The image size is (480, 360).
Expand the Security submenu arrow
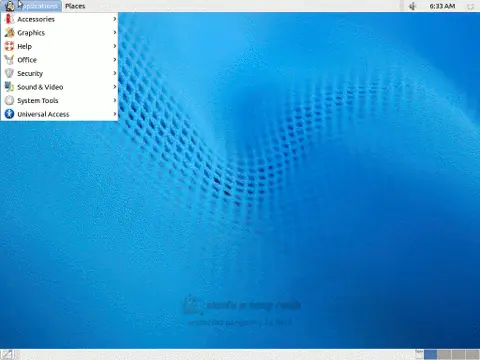click(x=114, y=73)
